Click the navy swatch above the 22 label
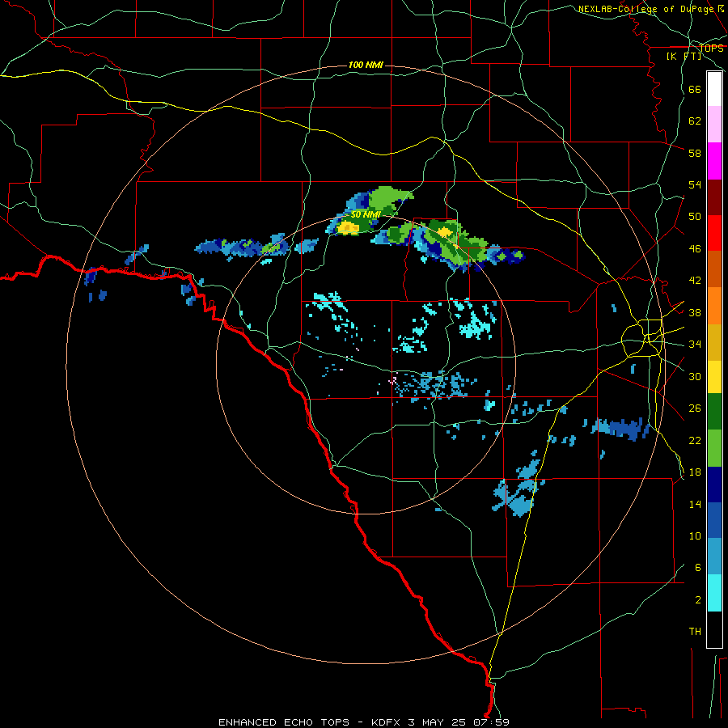This screenshot has height=728, width=728. click(x=714, y=485)
